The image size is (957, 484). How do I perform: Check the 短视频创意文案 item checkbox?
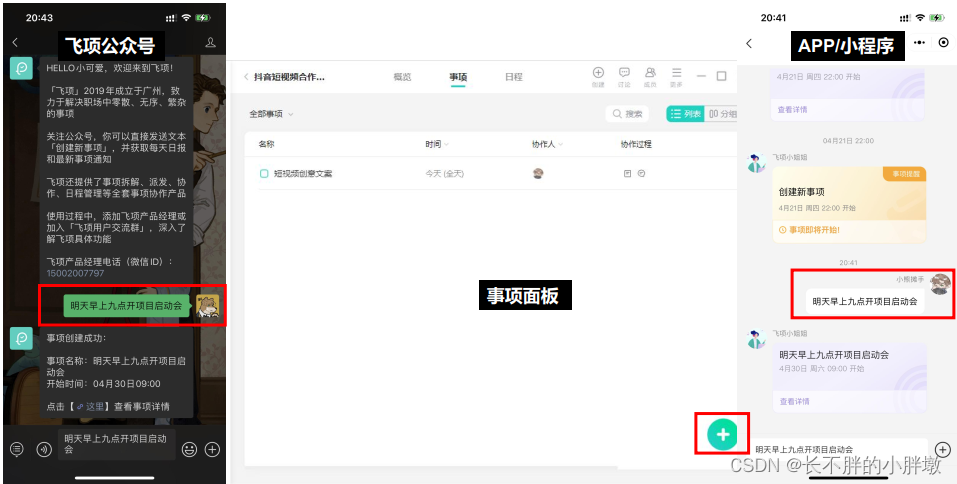[x=264, y=174]
